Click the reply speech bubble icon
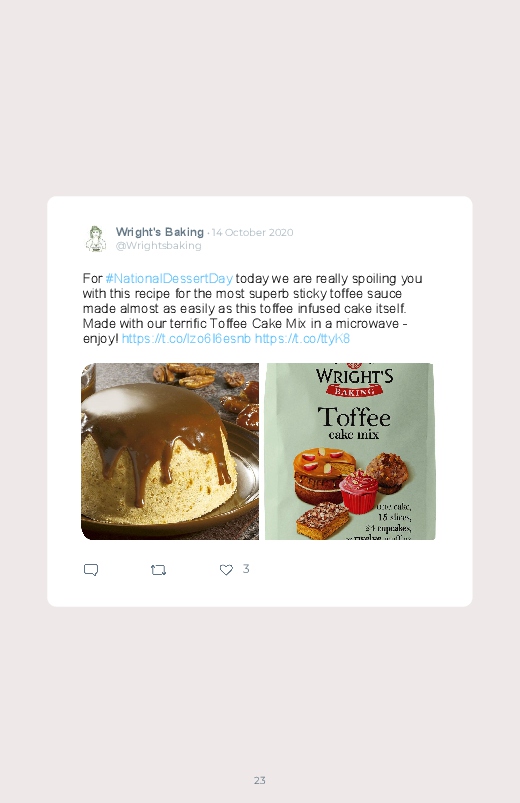This screenshot has height=803, width=520. (91, 569)
